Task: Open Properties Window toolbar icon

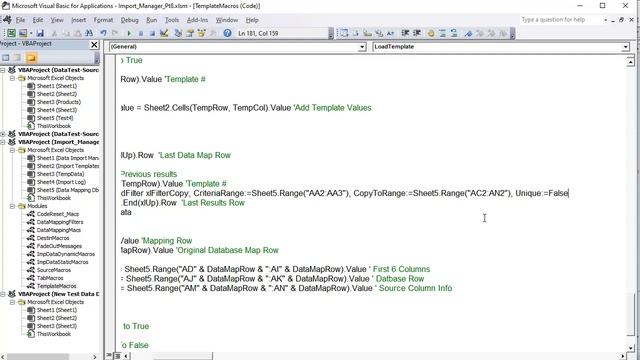Action: (x=190, y=33)
